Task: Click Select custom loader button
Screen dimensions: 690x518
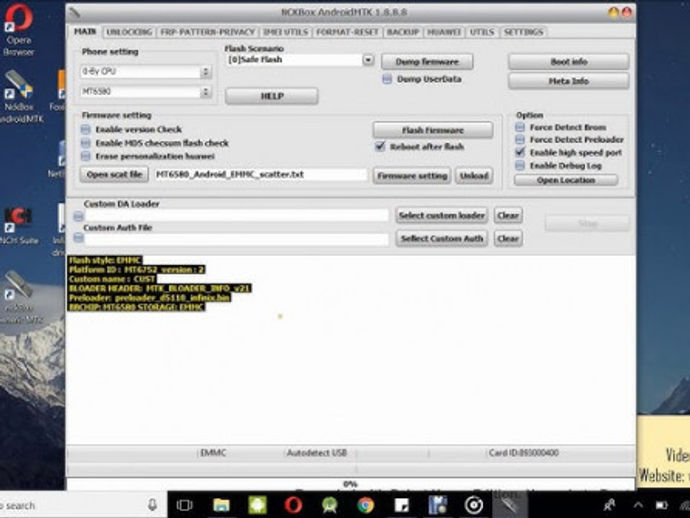Action: (441, 216)
